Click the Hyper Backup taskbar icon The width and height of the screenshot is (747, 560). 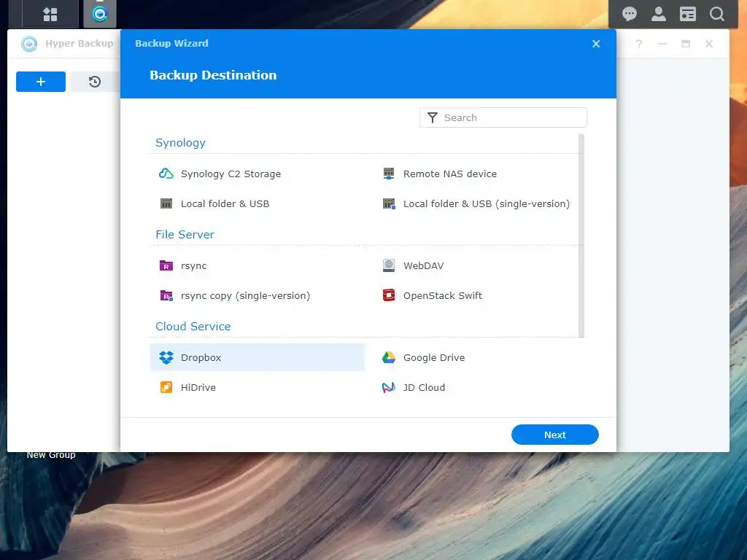99,15
